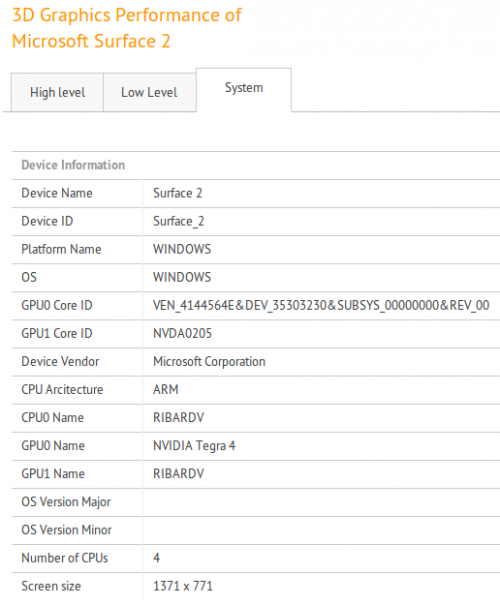500x605 pixels.
Task: Select the Number of CPUs value
Action: (x=156, y=558)
